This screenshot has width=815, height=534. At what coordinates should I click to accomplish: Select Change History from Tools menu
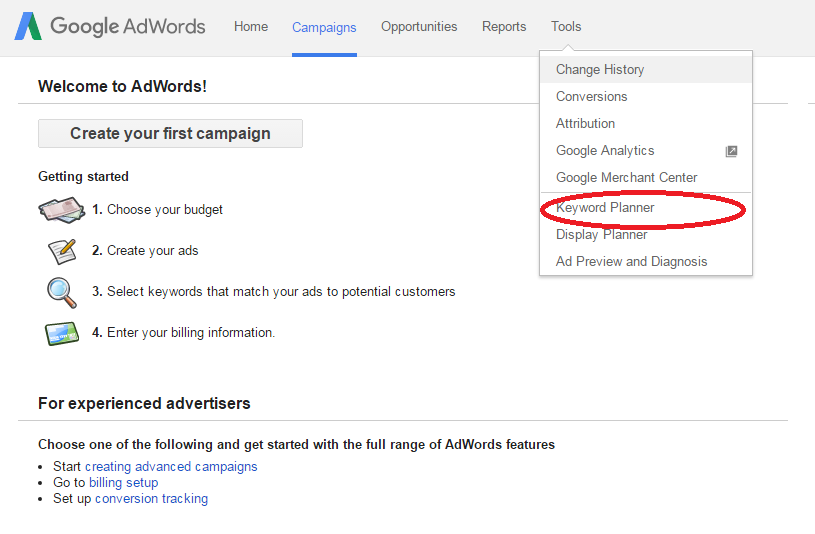pos(600,70)
